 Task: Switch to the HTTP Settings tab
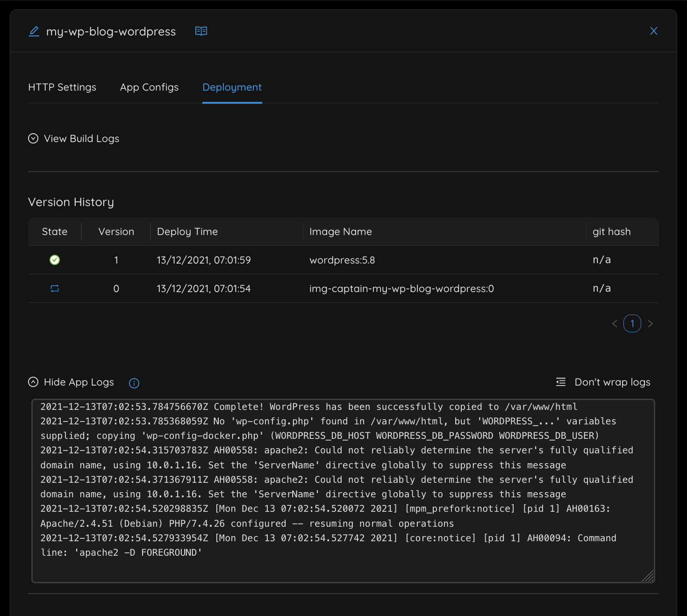(x=62, y=87)
